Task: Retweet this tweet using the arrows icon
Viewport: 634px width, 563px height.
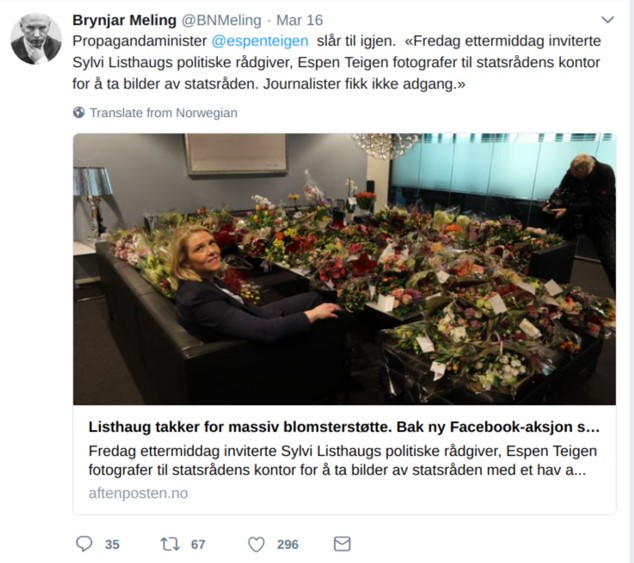Action: pyautogui.click(x=170, y=544)
